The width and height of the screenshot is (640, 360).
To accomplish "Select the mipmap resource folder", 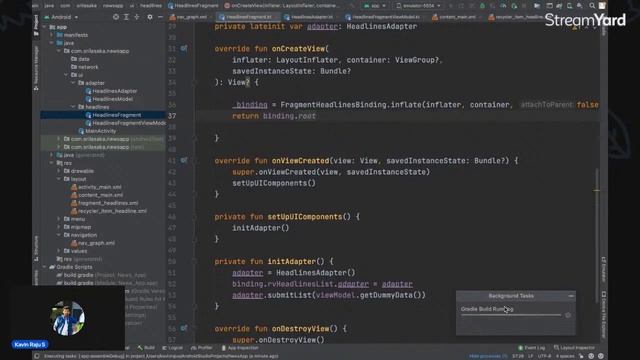I will pyautogui.click(x=78, y=227).
